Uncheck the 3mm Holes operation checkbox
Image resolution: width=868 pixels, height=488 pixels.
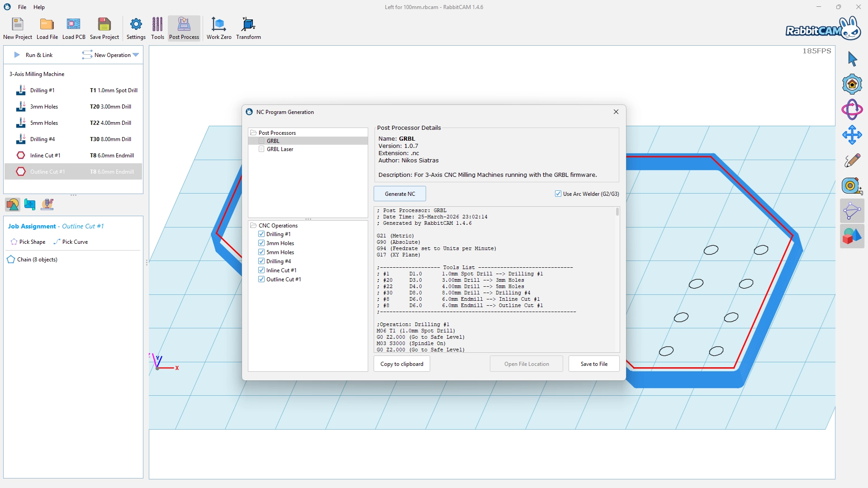click(261, 243)
